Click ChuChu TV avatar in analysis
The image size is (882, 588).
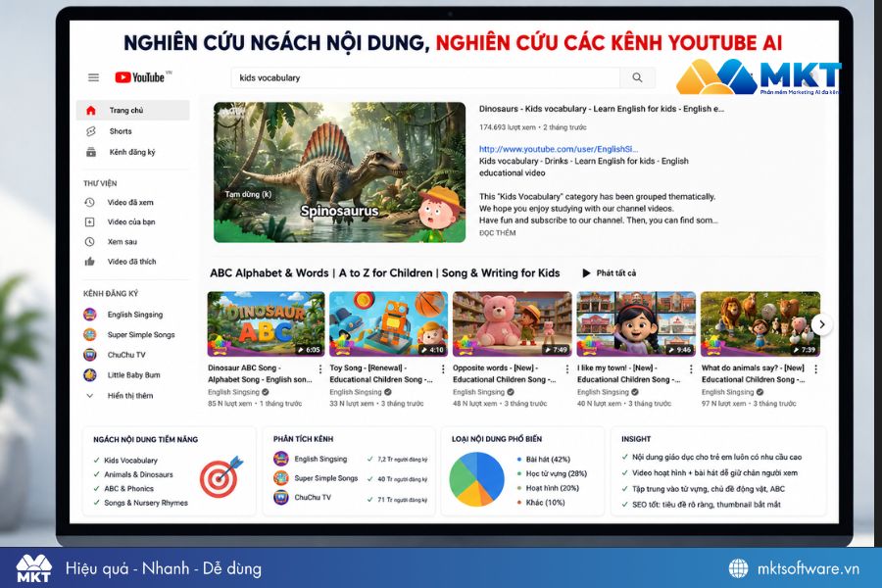click(281, 498)
